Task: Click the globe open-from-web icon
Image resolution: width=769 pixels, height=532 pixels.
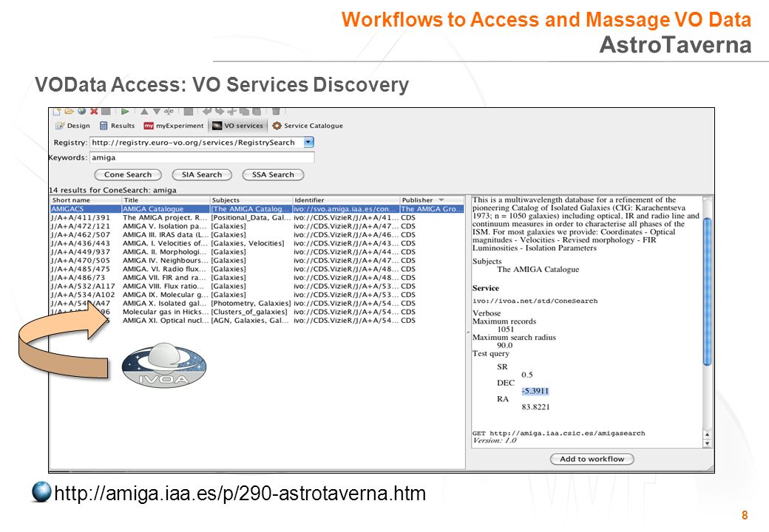Action: tap(81, 111)
